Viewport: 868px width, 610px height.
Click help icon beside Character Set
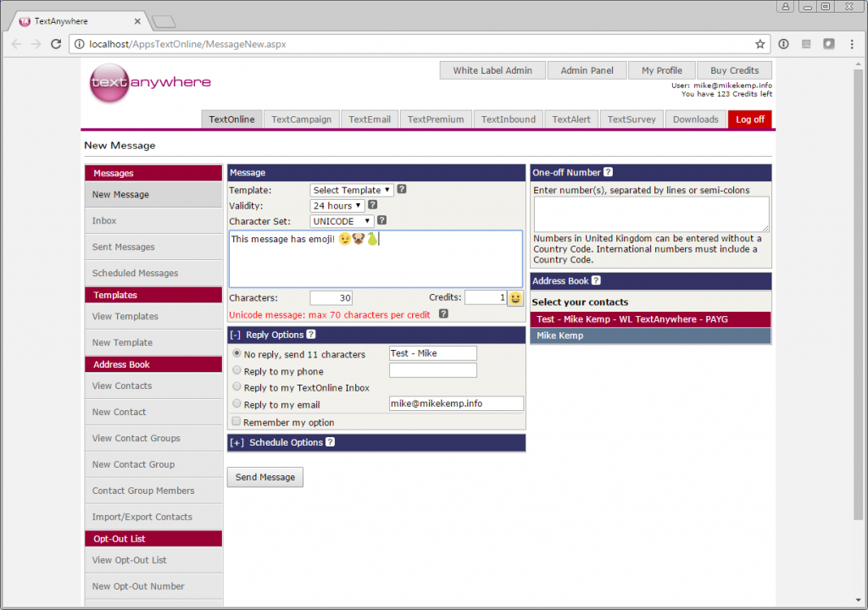(x=381, y=220)
